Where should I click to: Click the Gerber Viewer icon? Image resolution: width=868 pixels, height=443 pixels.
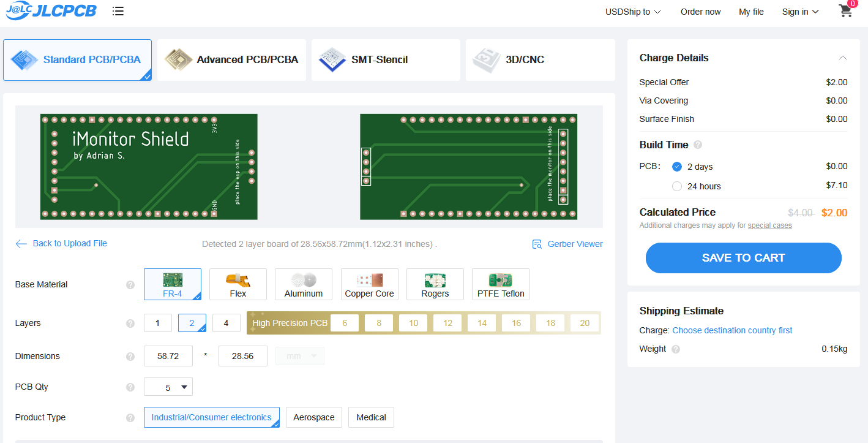click(x=537, y=244)
